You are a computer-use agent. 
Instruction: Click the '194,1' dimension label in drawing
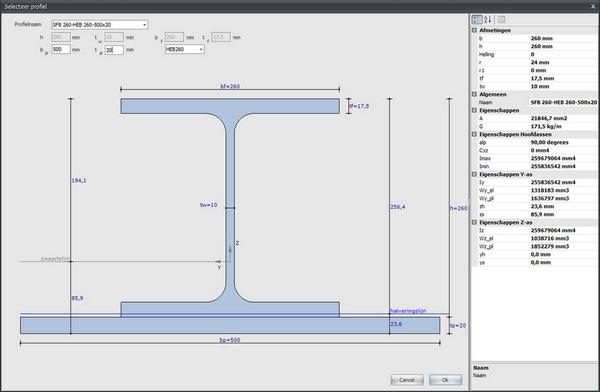79,181
